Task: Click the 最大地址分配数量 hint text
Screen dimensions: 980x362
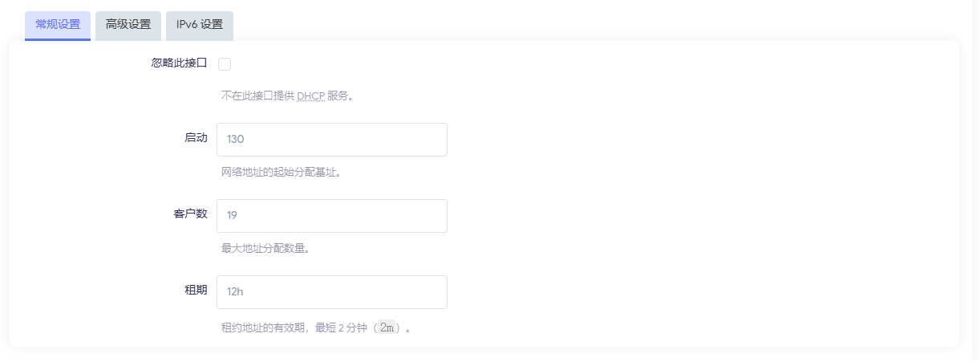Action: pos(265,248)
